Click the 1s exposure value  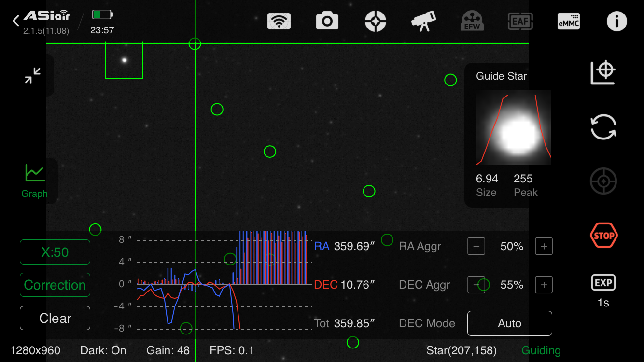click(603, 303)
